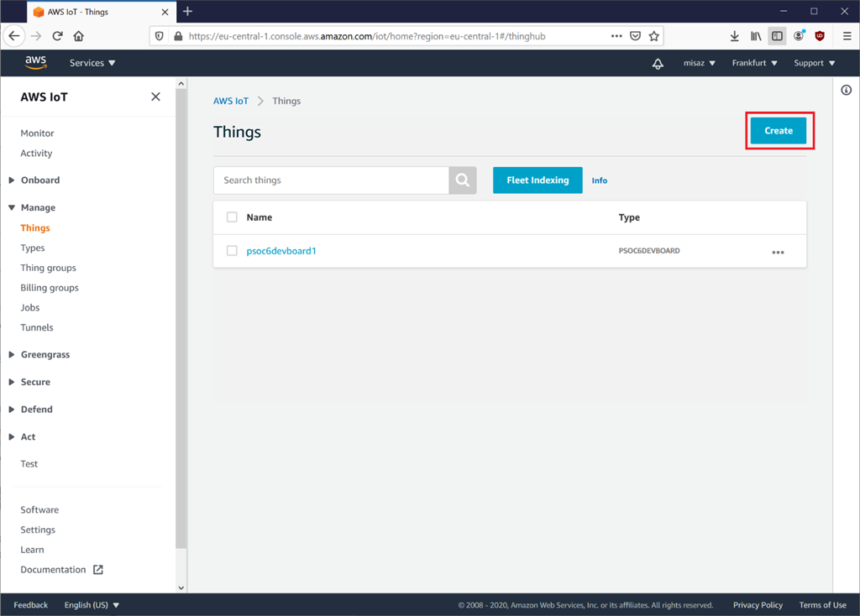The width and height of the screenshot is (860, 616).
Task: Click the padlock site security icon
Action: point(178,36)
